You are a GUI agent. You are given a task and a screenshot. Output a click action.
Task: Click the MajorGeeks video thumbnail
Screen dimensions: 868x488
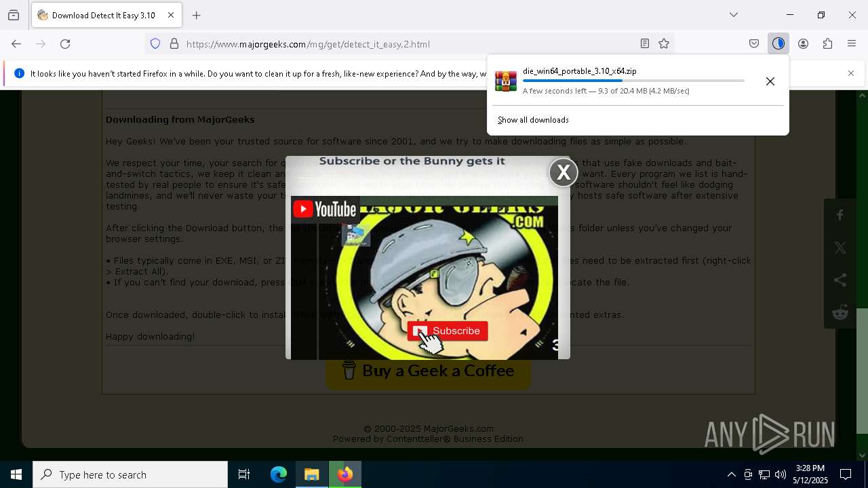click(x=424, y=278)
